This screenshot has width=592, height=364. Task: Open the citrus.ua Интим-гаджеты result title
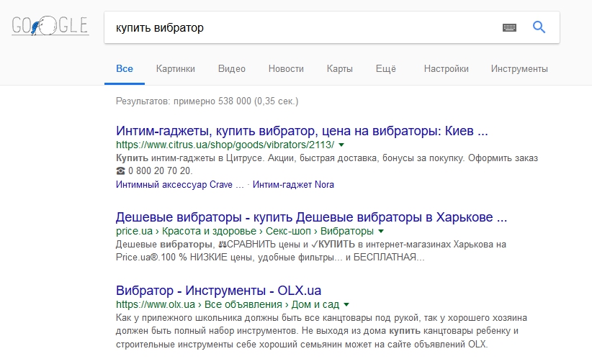(302, 131)
